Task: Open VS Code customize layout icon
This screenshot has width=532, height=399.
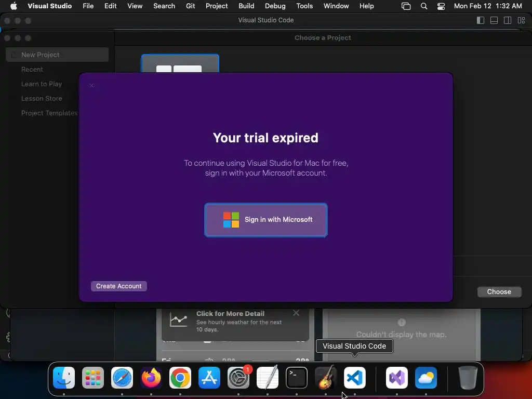Action: tap(521, 20)
